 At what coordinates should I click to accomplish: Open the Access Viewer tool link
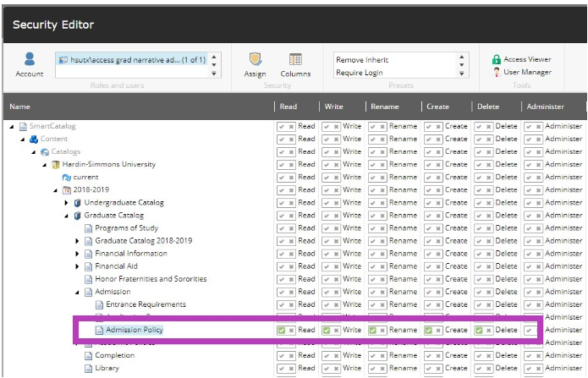(527, 59)
